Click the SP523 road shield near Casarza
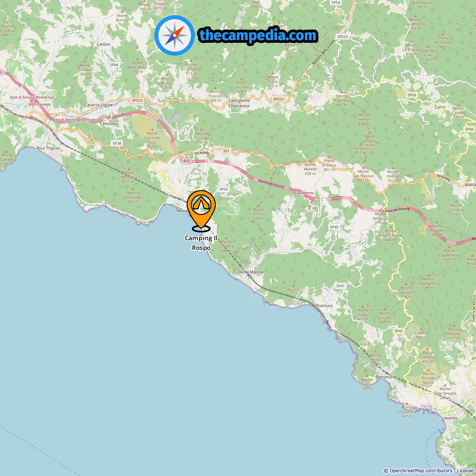This screenshot has height=476, width=476. pos(137,100)
